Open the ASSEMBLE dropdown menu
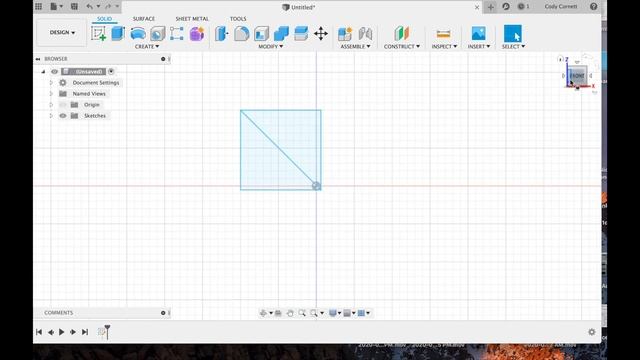Screen dimensions: 640x360 (355, 47)
